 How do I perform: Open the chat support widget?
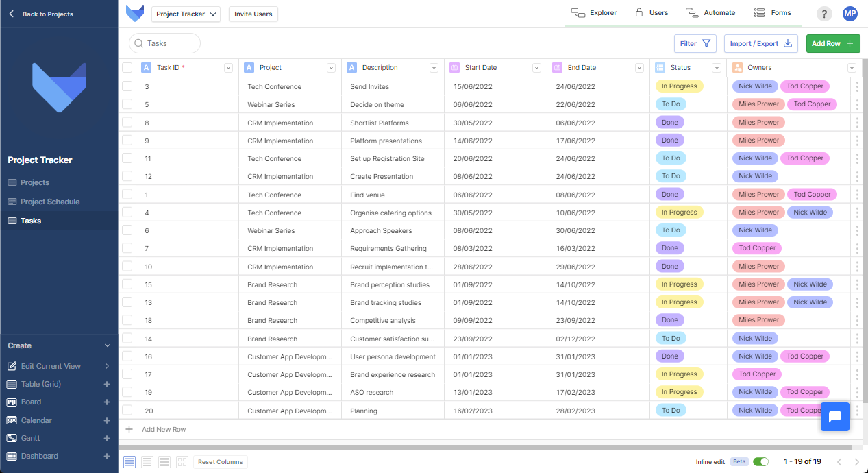coord(834,417)
